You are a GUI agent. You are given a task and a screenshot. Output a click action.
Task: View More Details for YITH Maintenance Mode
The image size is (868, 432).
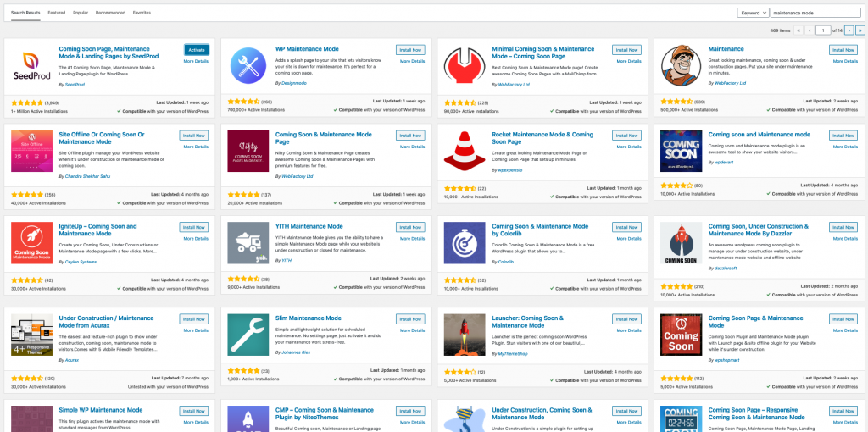413,238
